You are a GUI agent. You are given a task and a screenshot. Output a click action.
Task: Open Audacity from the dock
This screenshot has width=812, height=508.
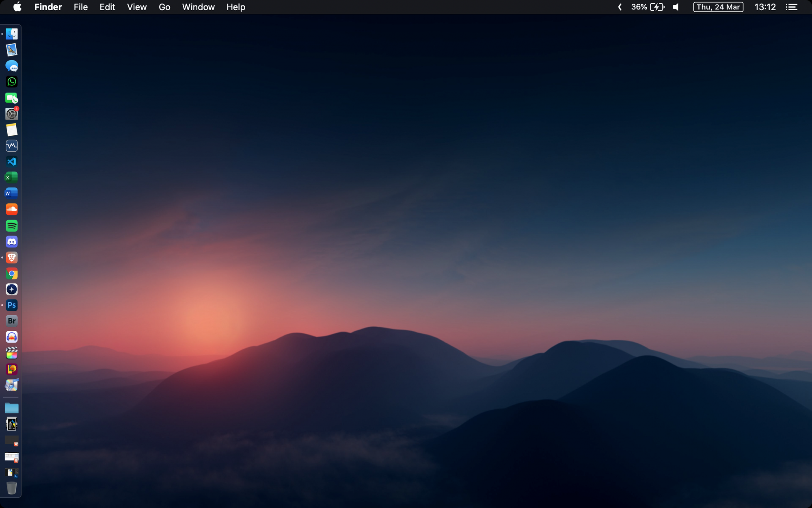point(12,337)
